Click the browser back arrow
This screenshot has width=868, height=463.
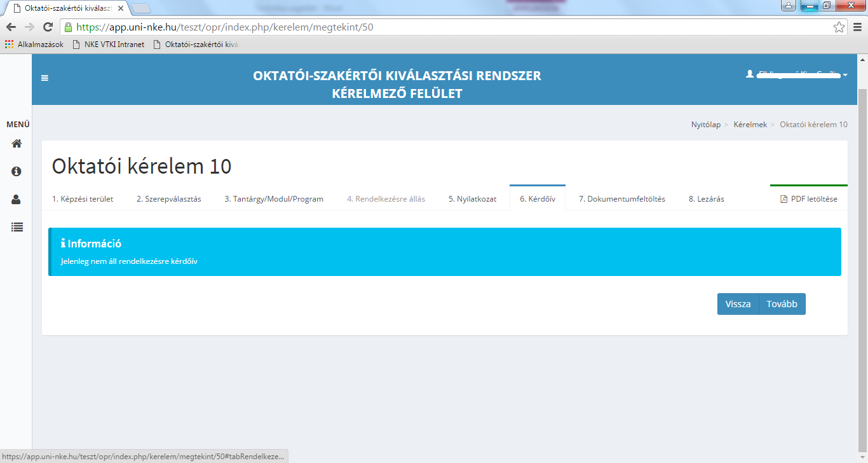pyautogui.click(x=11, y=27)
